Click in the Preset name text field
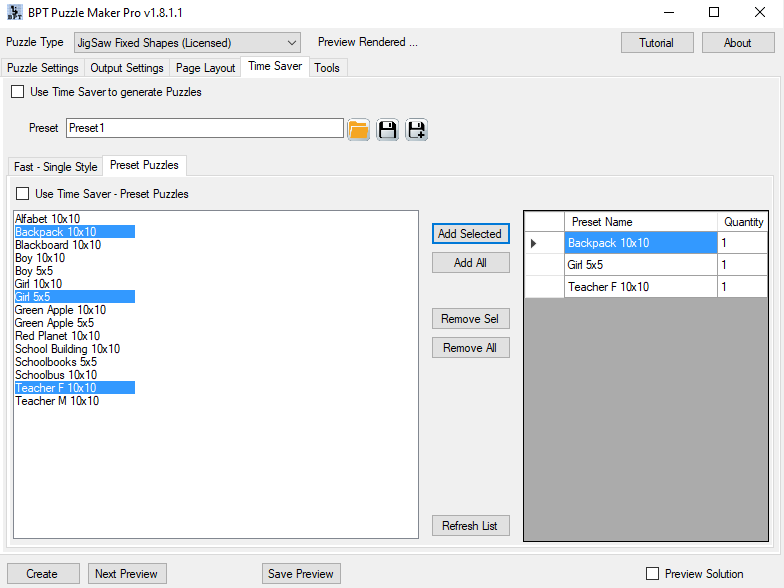The height and width of the screenshot is (588, 784). 205,129
